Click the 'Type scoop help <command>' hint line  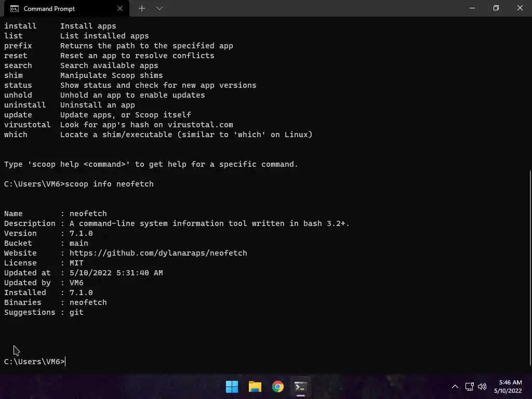151,164
